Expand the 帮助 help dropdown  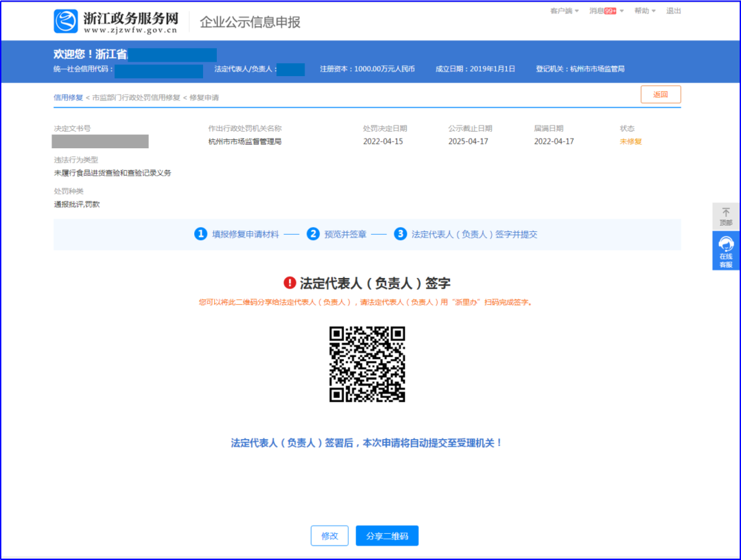point(644,11)
